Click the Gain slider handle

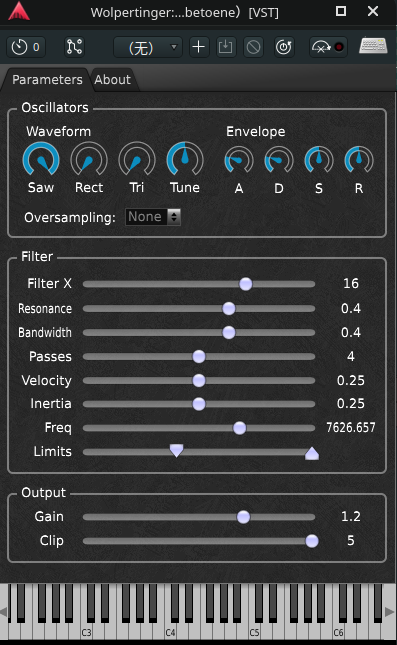(243, 517)
